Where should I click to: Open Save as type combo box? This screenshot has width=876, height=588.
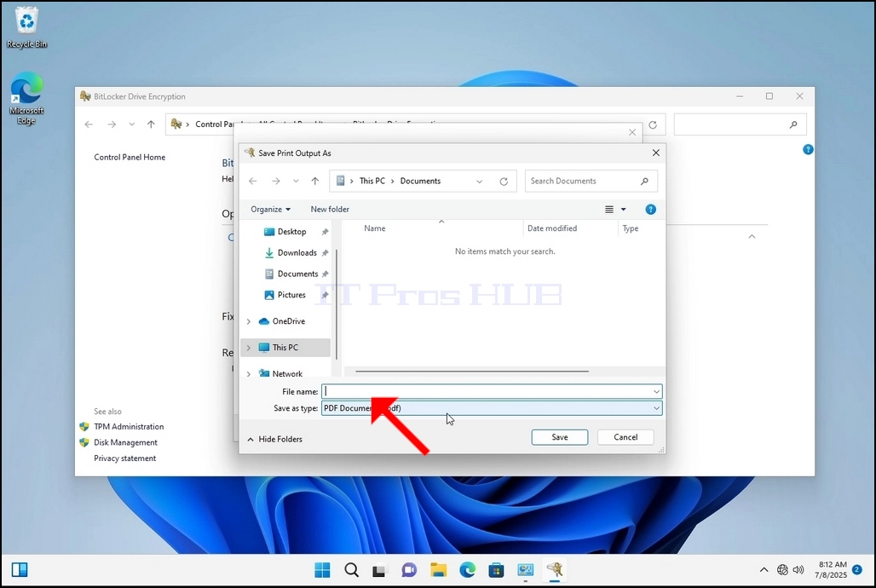pos(492,408)
